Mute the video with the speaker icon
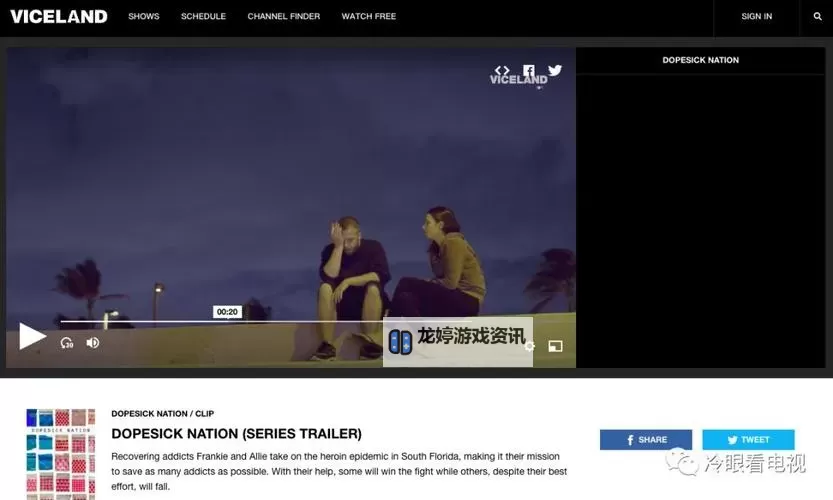 pos(93,343)
